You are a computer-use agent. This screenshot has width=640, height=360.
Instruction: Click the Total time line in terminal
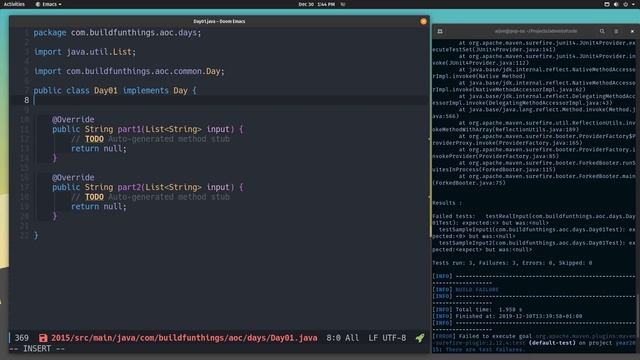[x=477, y=309]
